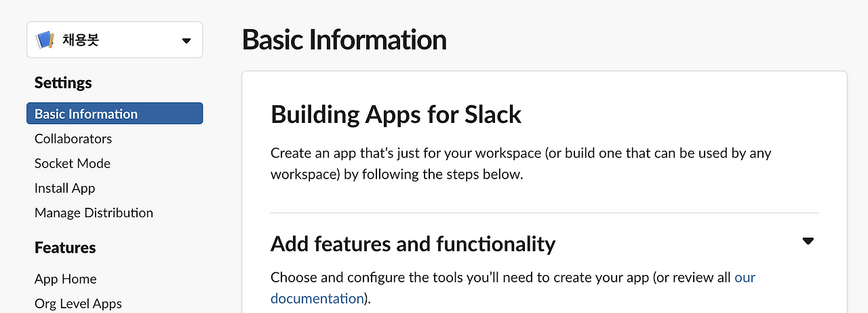Click the Add features and functionality heading

[412, 244]
